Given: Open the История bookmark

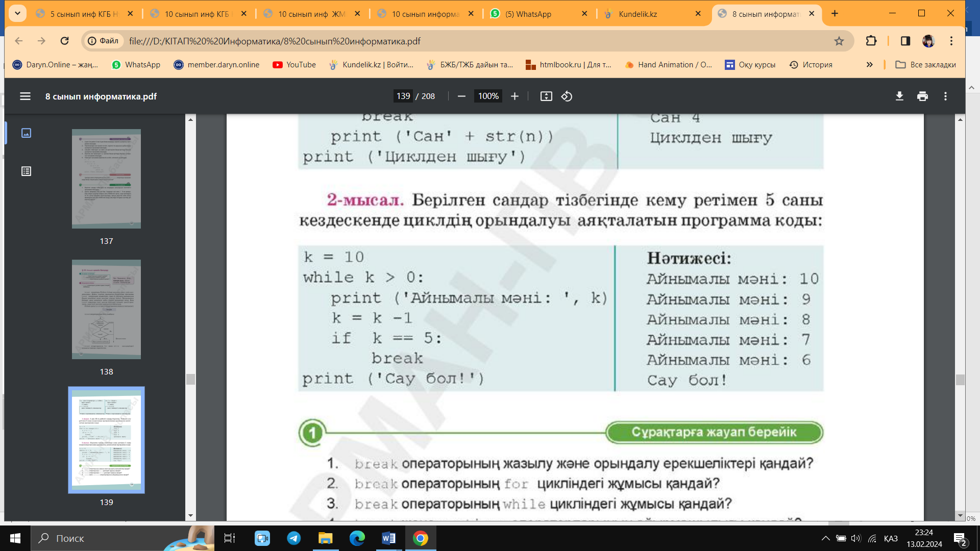Looking at the screenshot, I should coord(811,65).
